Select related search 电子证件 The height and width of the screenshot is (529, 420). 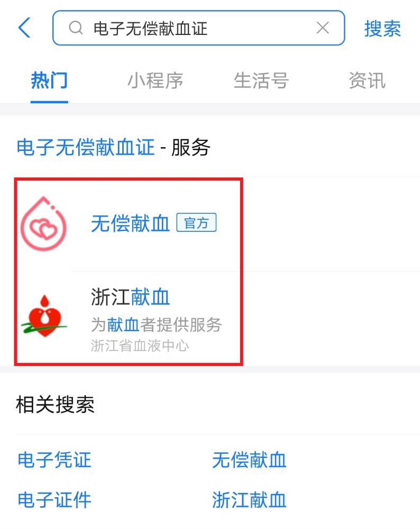pos(54,500)
